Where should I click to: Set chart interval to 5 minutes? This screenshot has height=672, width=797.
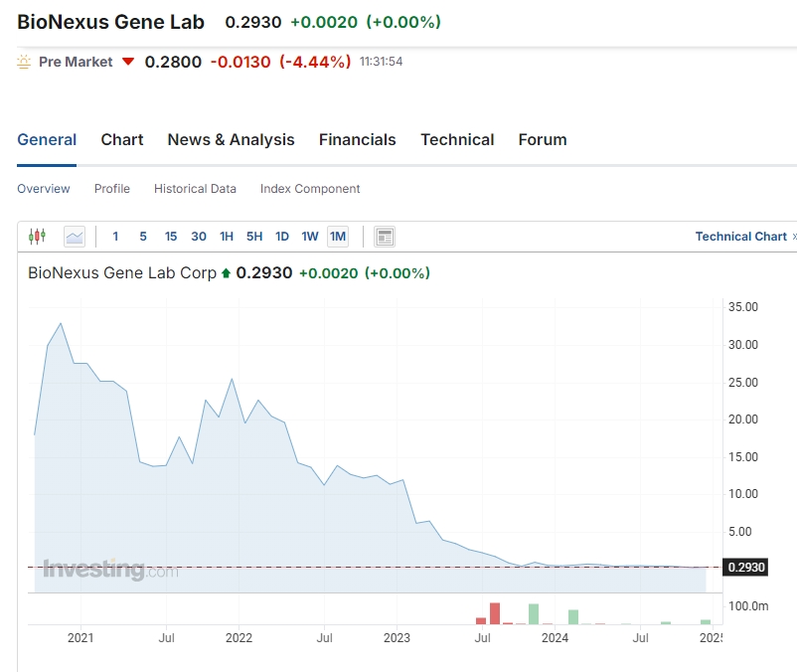pos(143,237)
